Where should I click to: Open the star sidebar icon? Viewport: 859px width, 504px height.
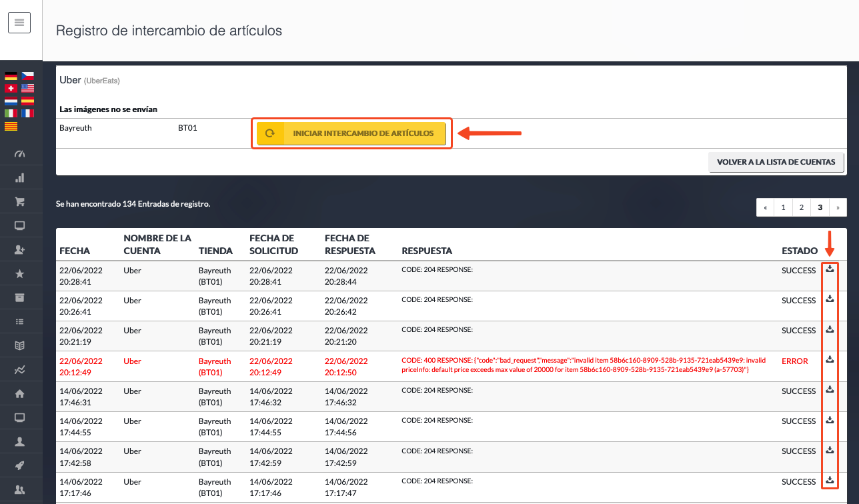19,273
